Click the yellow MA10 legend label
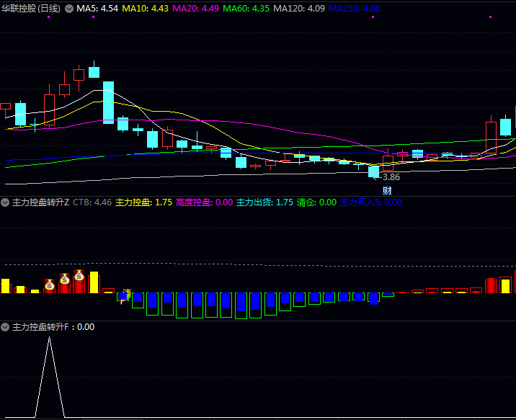Image resolution: width=516 pixels, height=420 pixels. 145,9
